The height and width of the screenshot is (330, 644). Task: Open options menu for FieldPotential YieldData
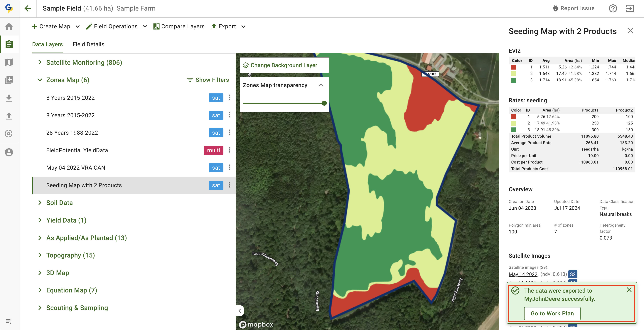pos(229,150)
